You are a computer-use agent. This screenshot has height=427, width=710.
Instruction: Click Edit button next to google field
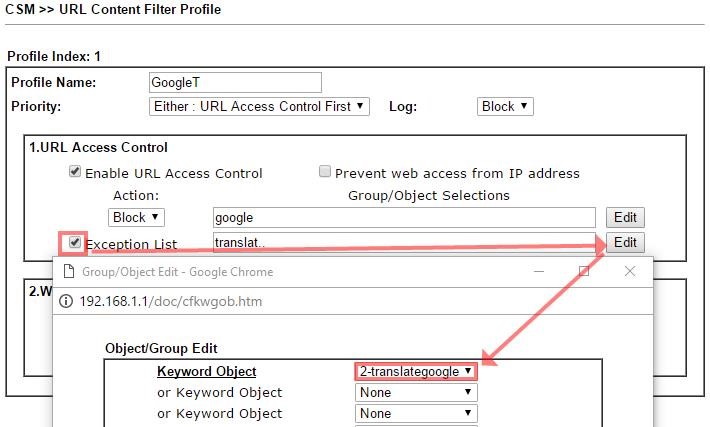click(625, 217)
